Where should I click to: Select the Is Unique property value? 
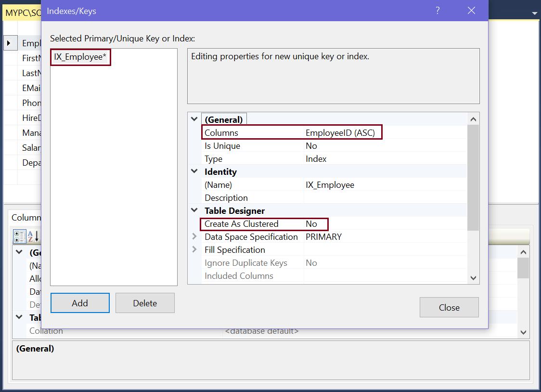(311, 146)
